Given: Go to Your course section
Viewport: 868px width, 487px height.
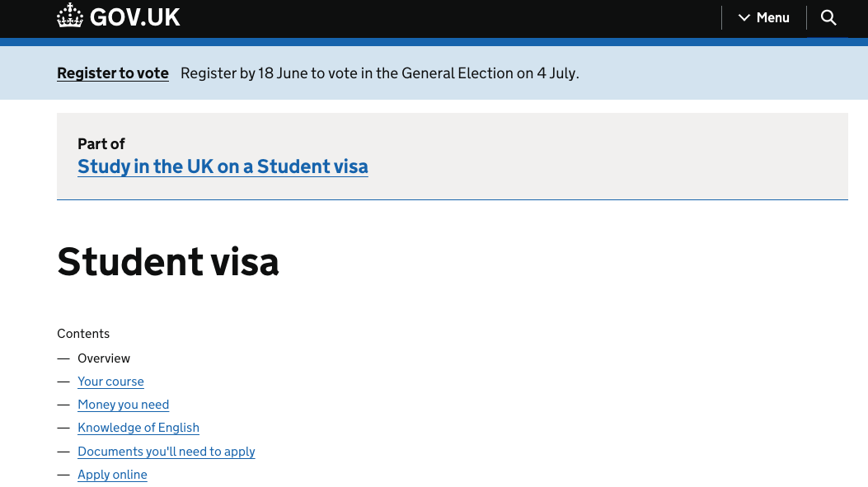Looking at the screenshot, I should click(x=110, y=382).
